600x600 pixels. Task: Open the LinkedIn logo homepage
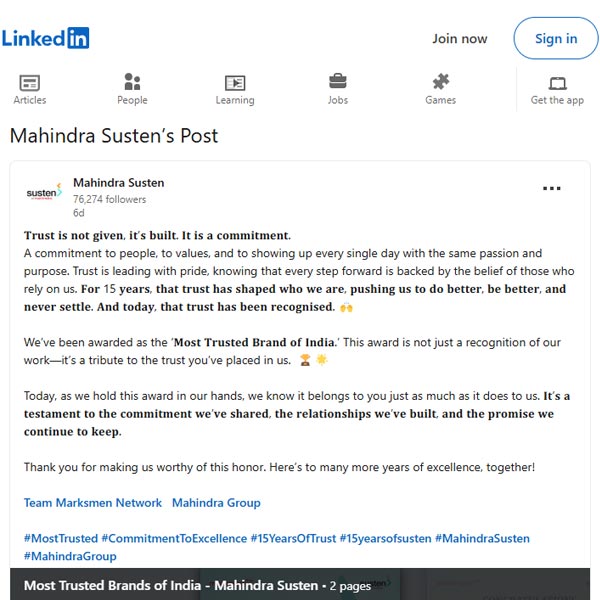[45, 38]
